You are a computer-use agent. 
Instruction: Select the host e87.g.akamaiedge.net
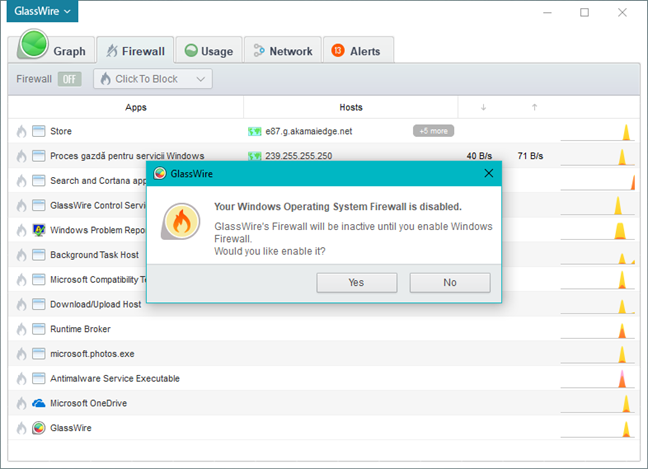tap(309, 131)
